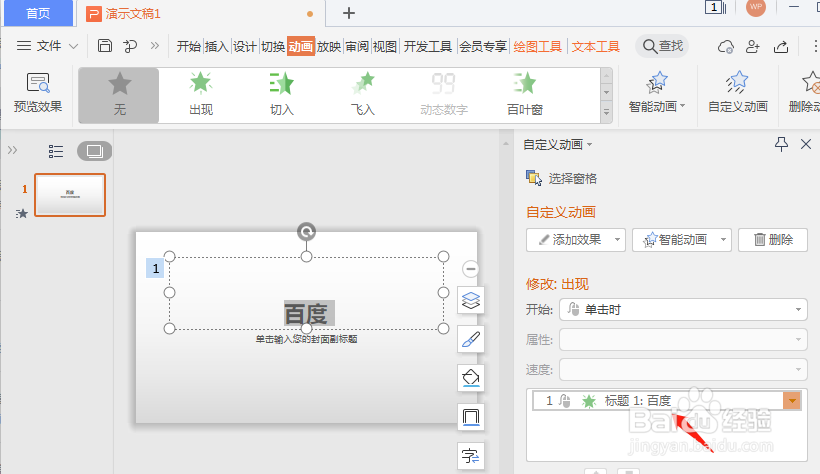Image resolution: width=820 pixels, height=474 pixels.
Task: Select the 无 (none) animation effect
Action: [x=119, y=95]
